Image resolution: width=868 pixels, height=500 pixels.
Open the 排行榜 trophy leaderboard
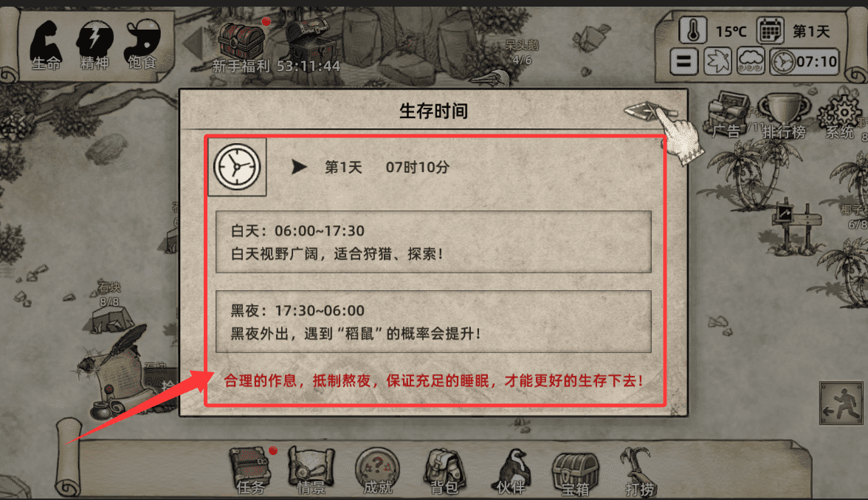pyautogui.click(x=784, y=116)
